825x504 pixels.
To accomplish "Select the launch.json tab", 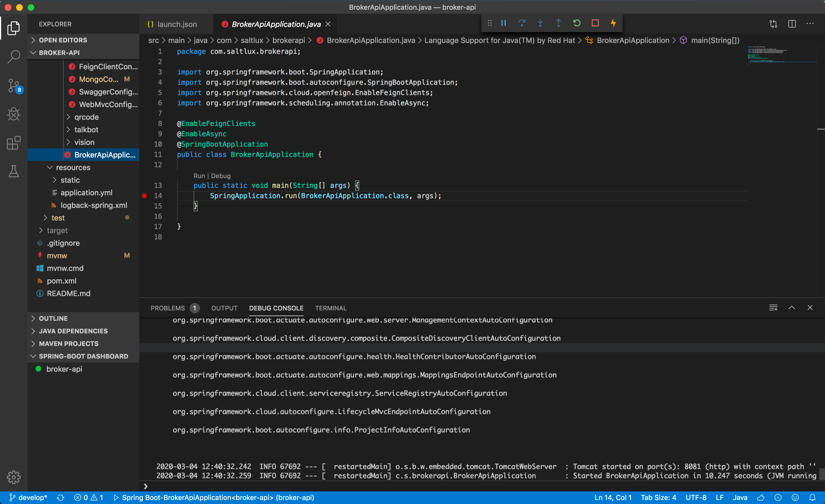I will point(177,24).
